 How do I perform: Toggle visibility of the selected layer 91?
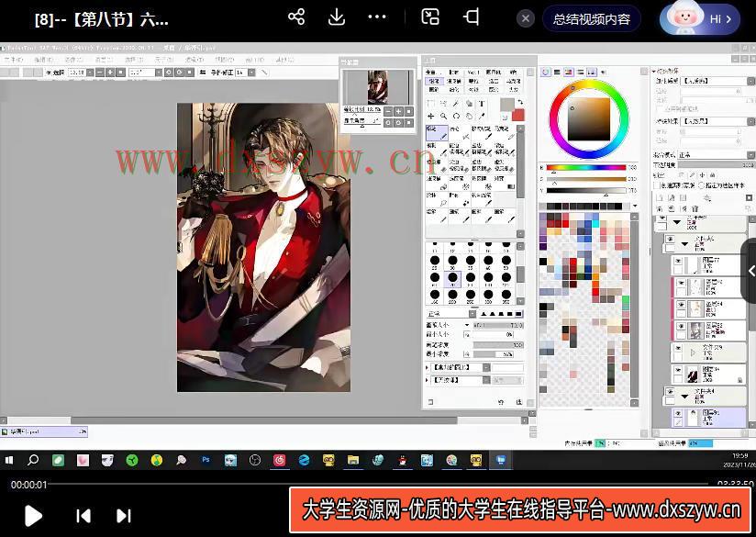[678, 413]
